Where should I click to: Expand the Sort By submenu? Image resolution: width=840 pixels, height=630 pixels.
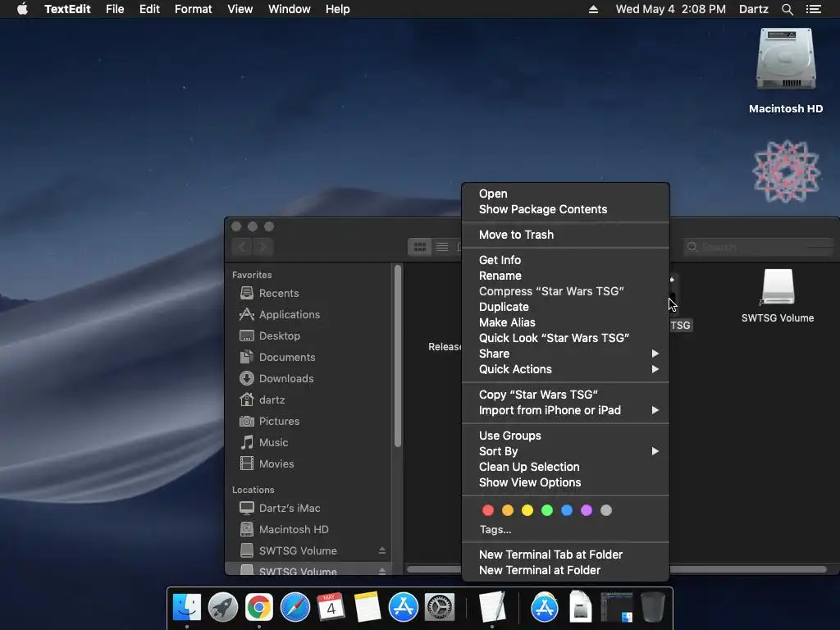coord(566,451)
